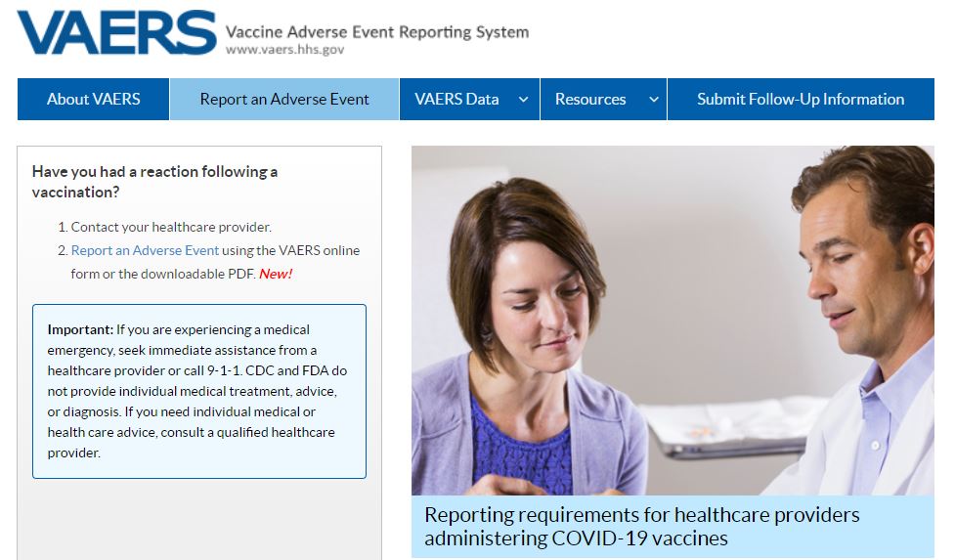Open the Resources menu
Screen dimensions: 955x560
point(603,100)
